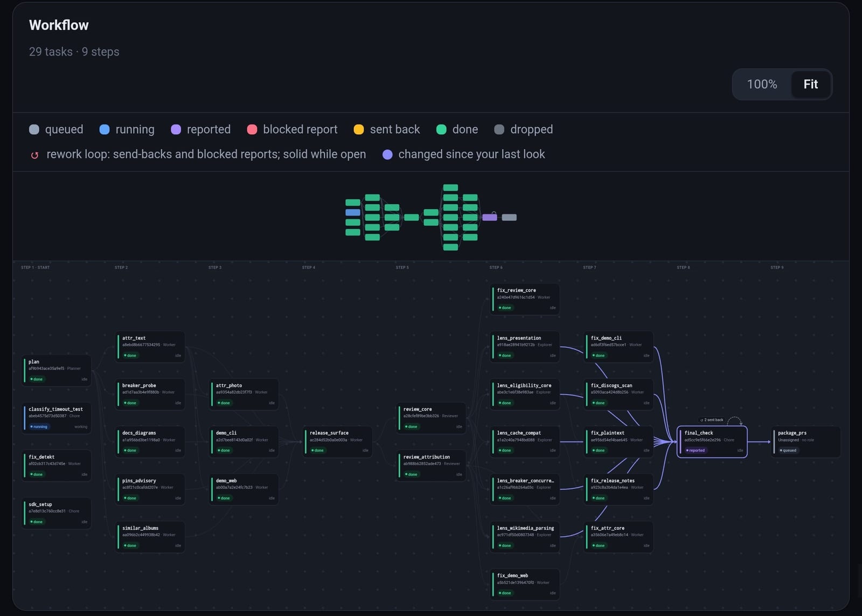Set zoom to 100%

pyautogui.click(x=762, y=84)
